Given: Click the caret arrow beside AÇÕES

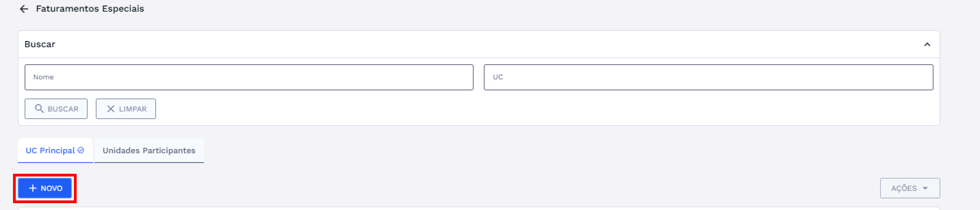Looking at the screenshot, I should [x=925, y=188].
